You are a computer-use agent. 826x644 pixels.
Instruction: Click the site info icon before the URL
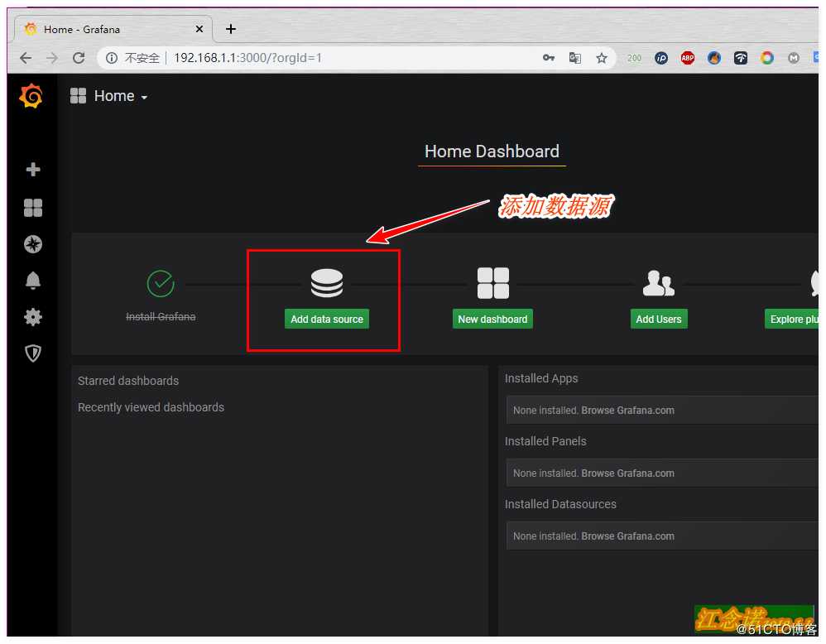pyautogui.click(x=112, y=58)
